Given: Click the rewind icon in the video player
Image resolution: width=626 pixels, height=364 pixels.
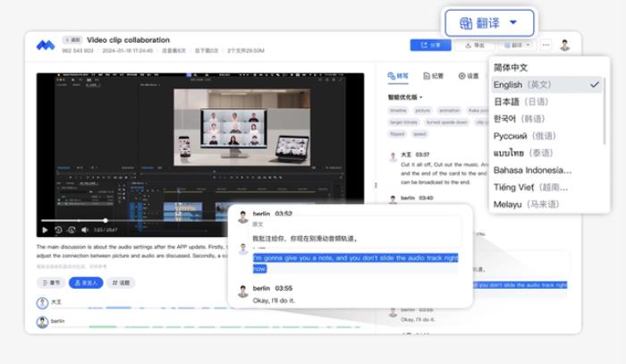Looking at the screenshot, I should (58, 230).
